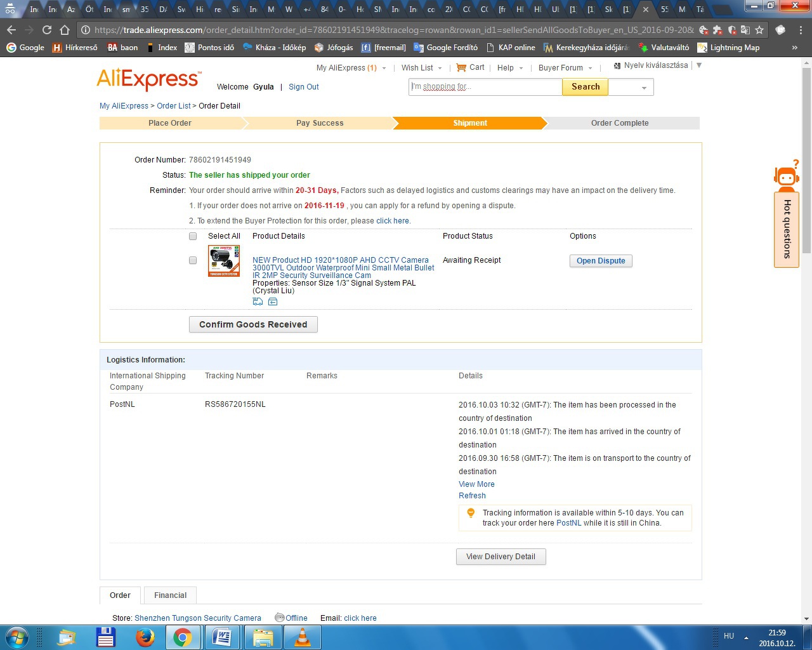Open the Pontos idő bookmark
The height and width of the screenshot is (650, 812).
point(209,48)
